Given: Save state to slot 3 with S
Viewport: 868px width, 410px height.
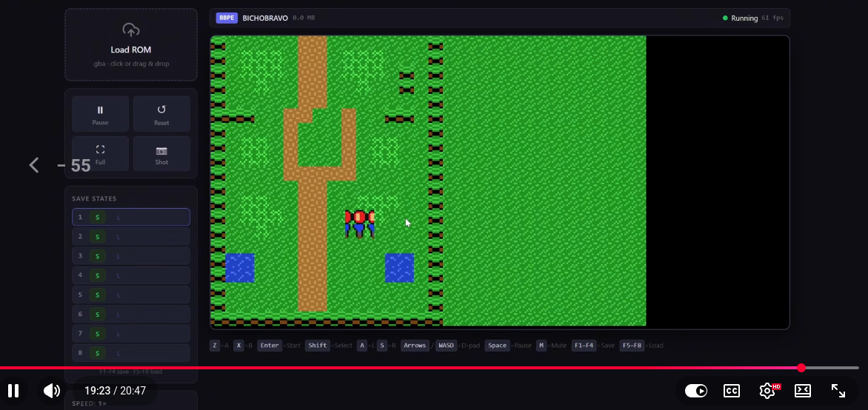Looking at the screenshot, I should click(x=98, y=256).
